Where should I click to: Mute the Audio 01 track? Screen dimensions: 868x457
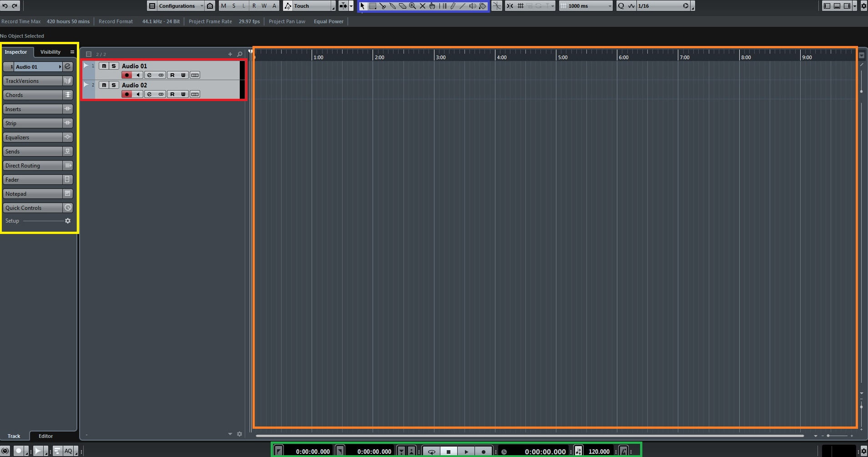pos(104,66)
